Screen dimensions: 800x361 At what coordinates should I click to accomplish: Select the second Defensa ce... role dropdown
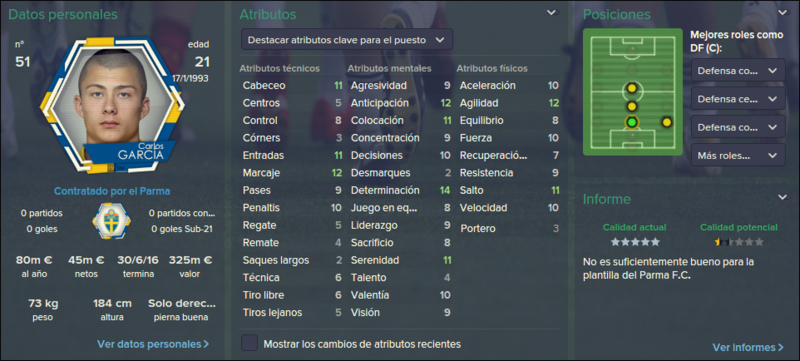[738, 98]
